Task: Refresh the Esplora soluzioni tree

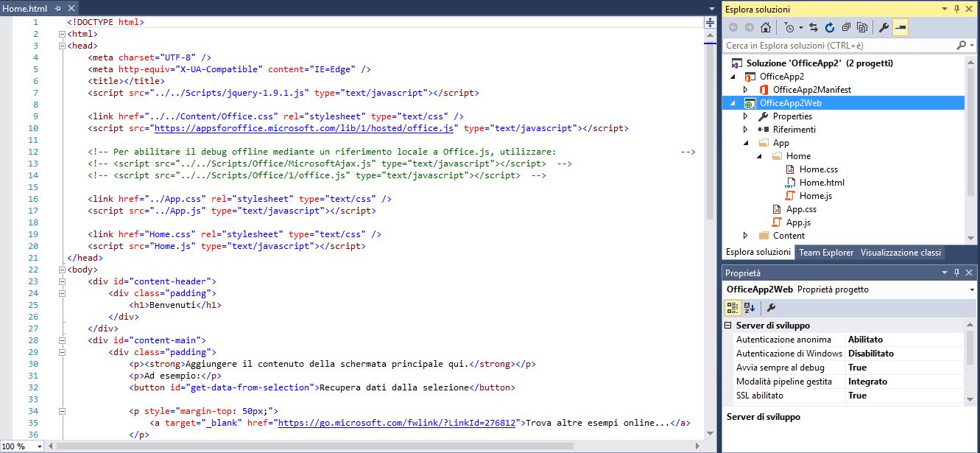Action: coord(830,28)
